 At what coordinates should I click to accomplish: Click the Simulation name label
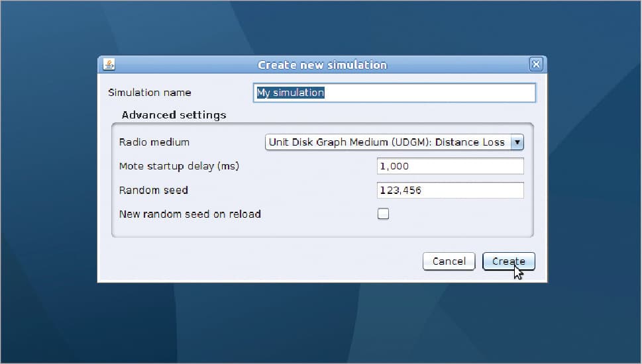[x=149, y=93]
